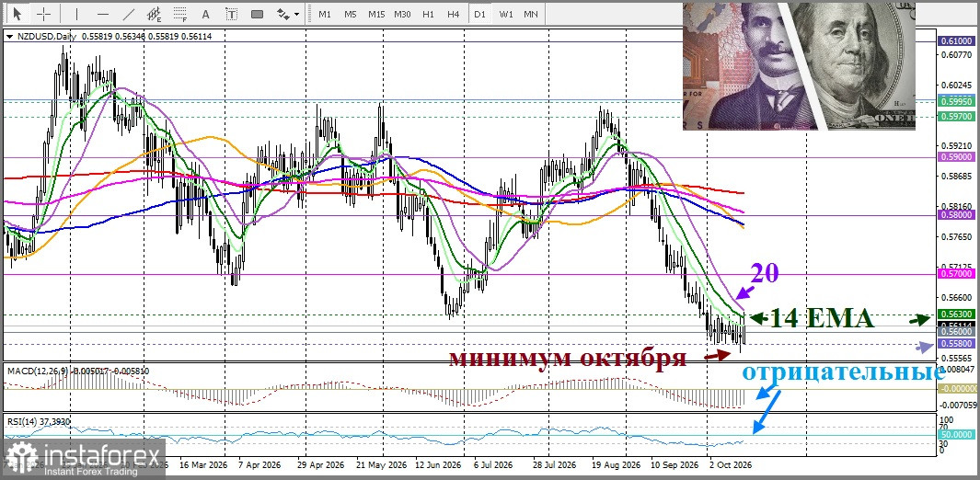Switch chart to M1 timeframe

[325, 13]
